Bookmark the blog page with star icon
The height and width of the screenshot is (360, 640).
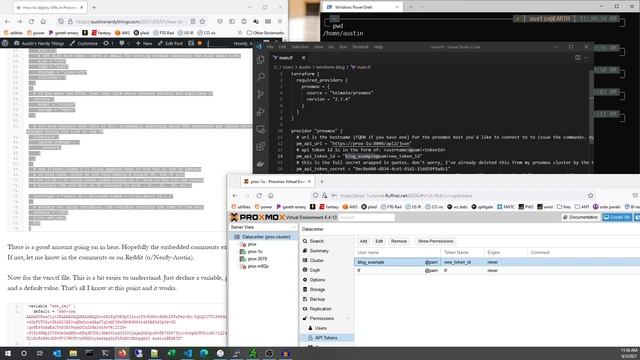coord(202,21)
